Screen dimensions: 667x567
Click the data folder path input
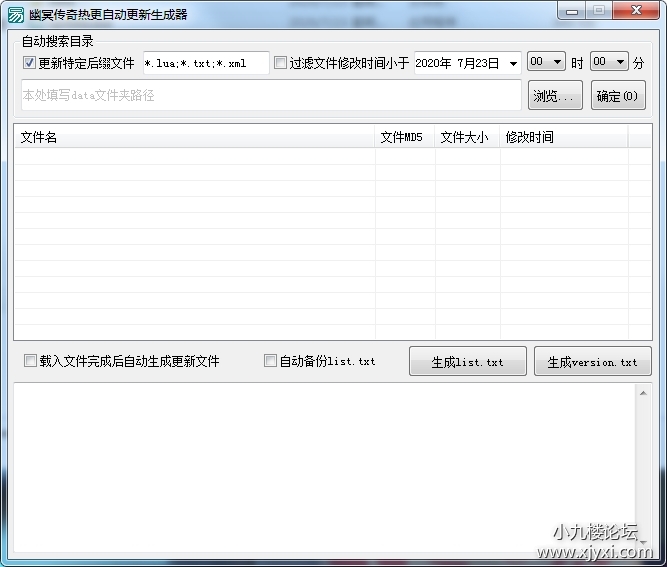pos(270,96)
